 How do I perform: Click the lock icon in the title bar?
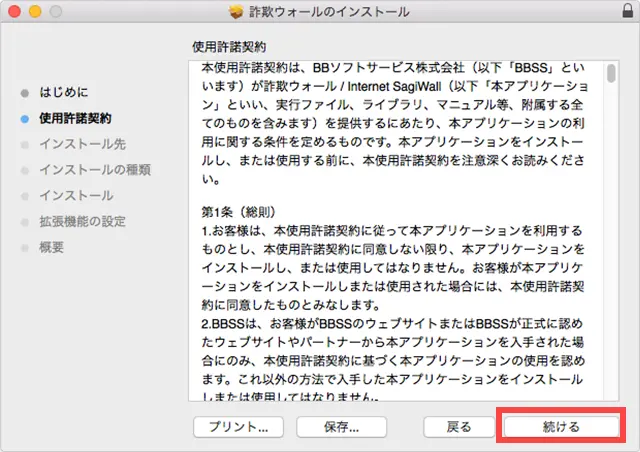click(628, 11)
